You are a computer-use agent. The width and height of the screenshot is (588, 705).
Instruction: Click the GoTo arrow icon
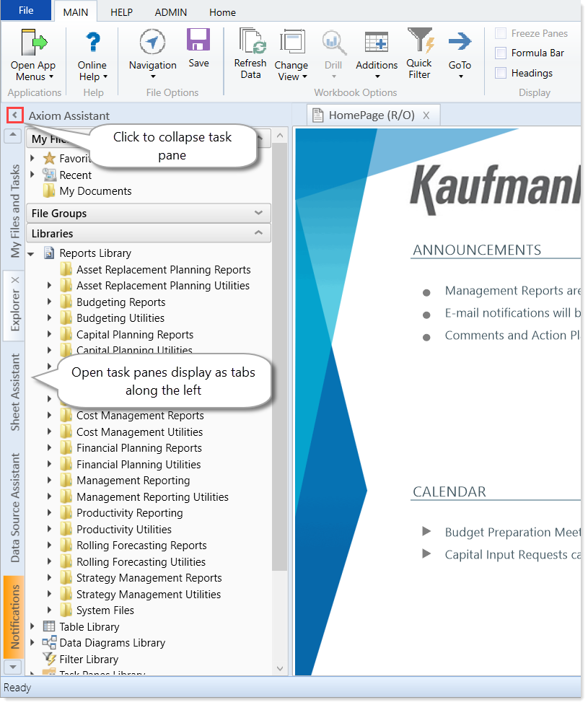point(460,42)
